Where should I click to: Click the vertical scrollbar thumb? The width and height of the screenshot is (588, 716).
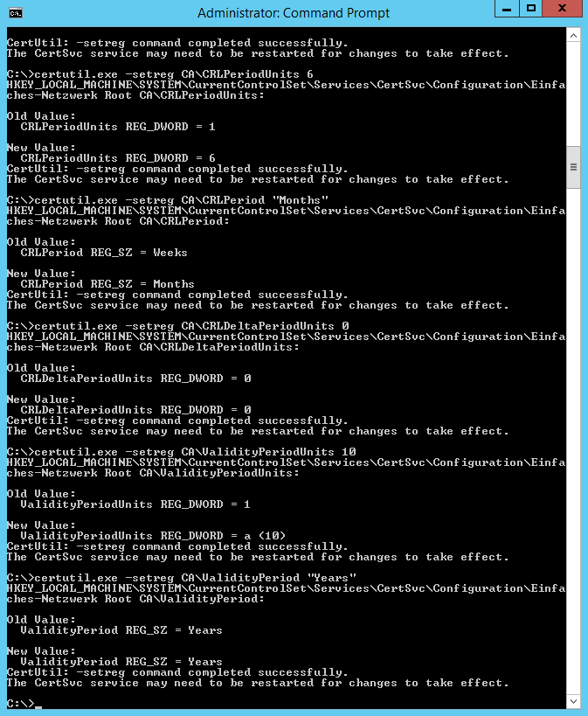(x=573, y=167)
